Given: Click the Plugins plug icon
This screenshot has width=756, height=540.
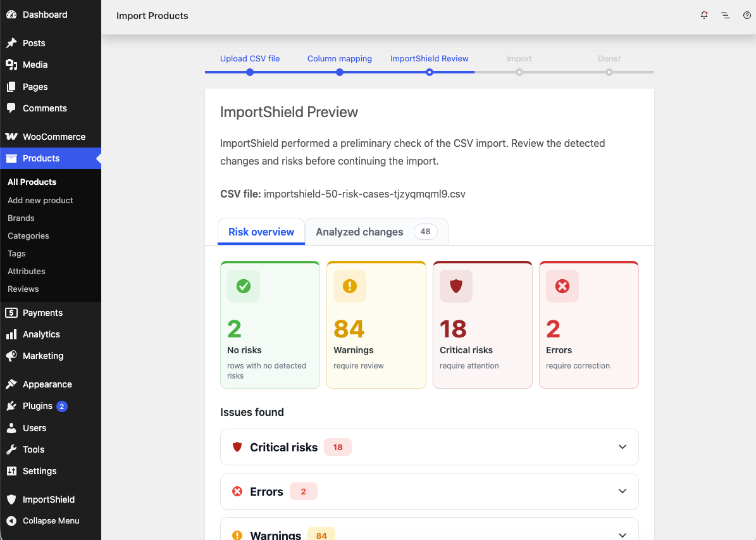Looking at the screenshot, I should (x=11, y=406).
